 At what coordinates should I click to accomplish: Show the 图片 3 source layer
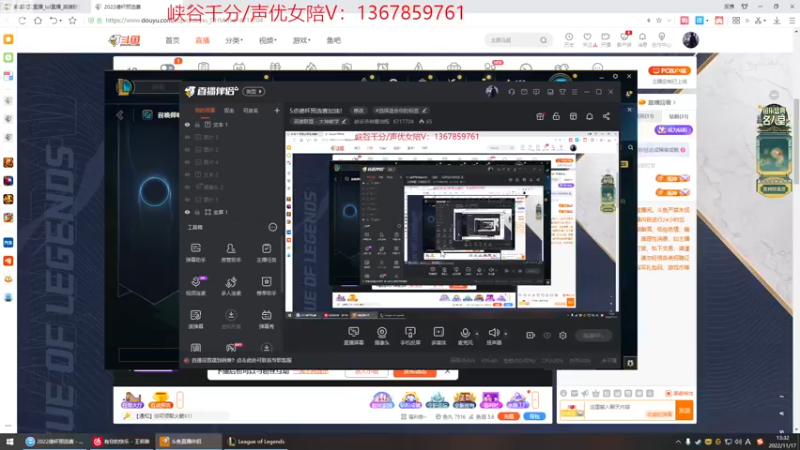[187, 137]
